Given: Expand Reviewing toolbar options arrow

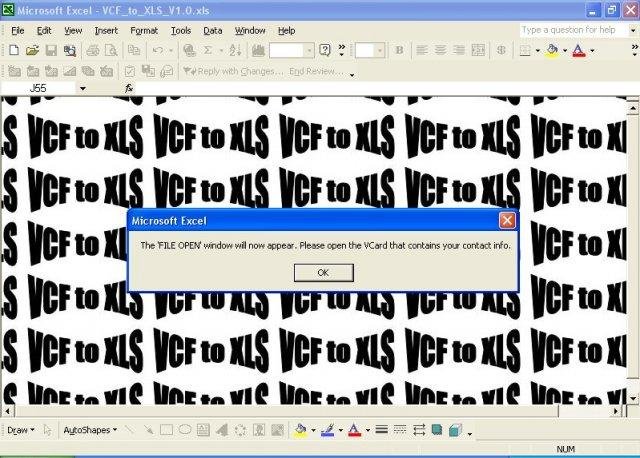Looking at the screenshot, I should pyautogui.click(x=352, y=75).
